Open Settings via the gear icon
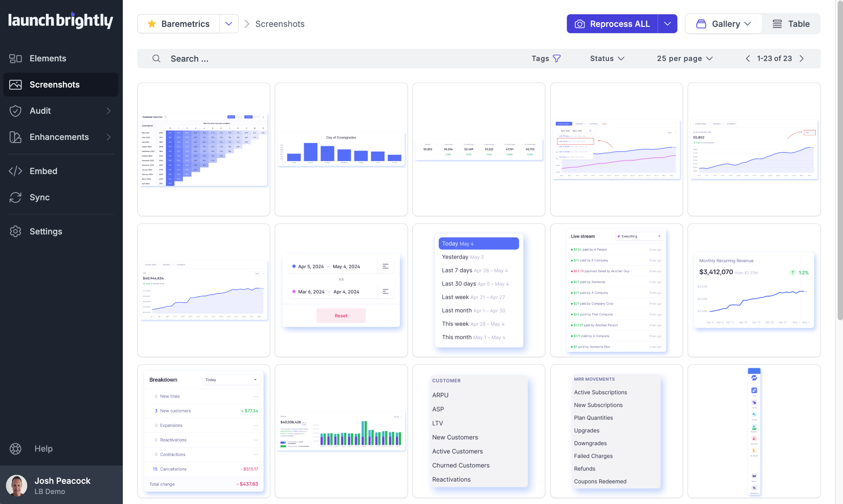This screenshot has width=843, height=504. pos(15,231)
